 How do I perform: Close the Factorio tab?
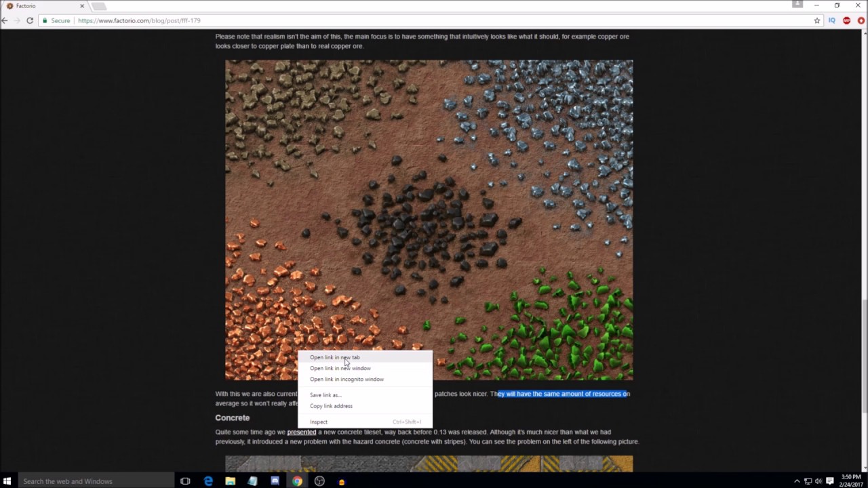[x=82, y=6]
